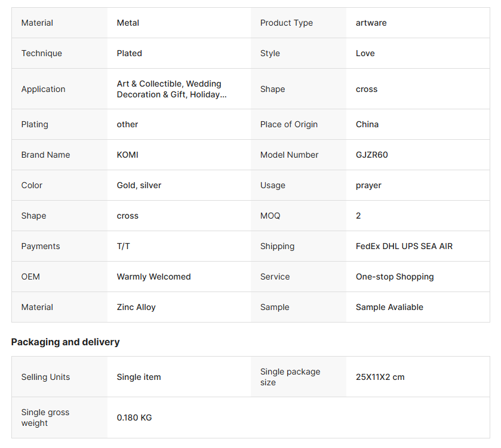Image resolution: width=501 pixels, height=448 pixels.
Task: Click the "Sample Avaliable" value
Action: point(389,307)
